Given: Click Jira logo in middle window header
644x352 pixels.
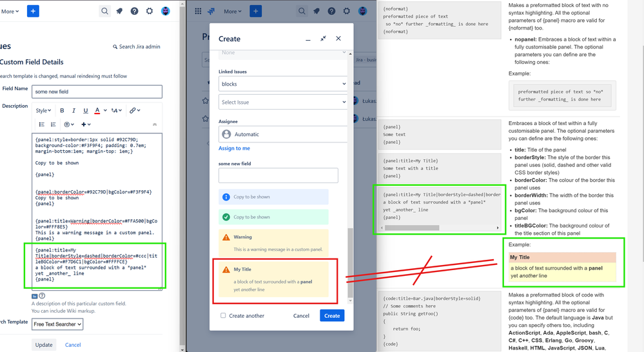Looking at the screenshot, I should (211, 11).
